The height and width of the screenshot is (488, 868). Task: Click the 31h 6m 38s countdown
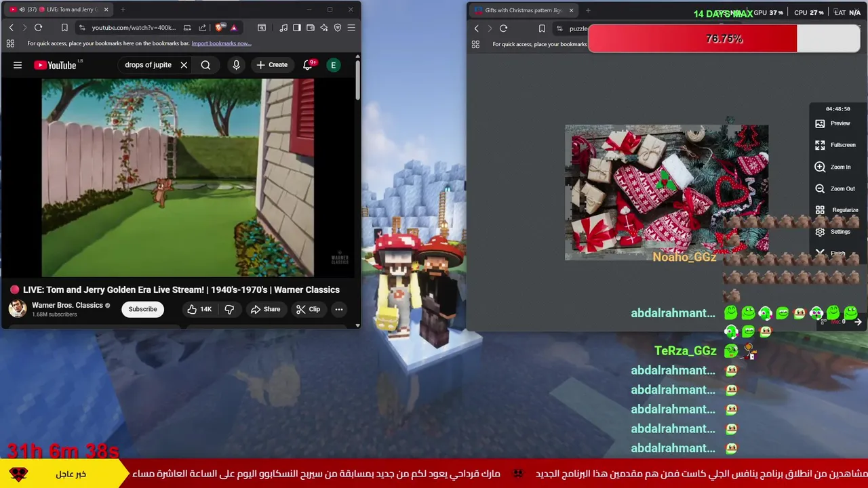click(63, 451)
